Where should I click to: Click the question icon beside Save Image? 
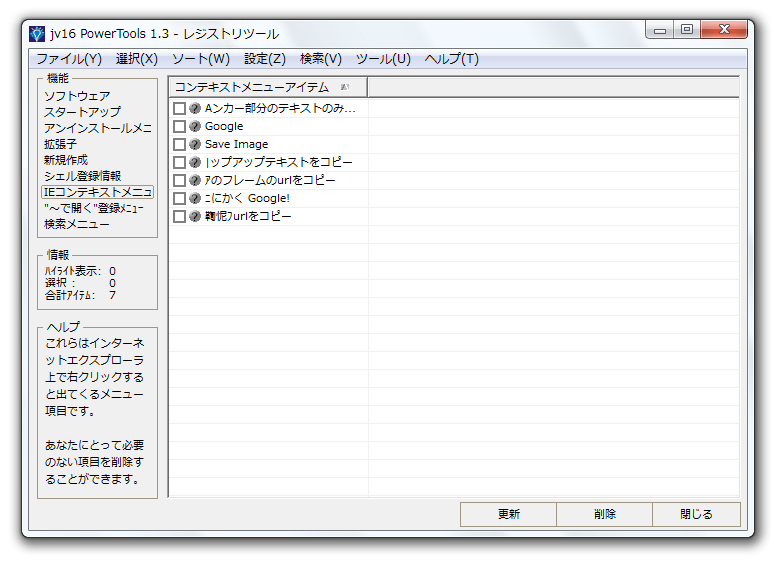click(x=195, y=144)
